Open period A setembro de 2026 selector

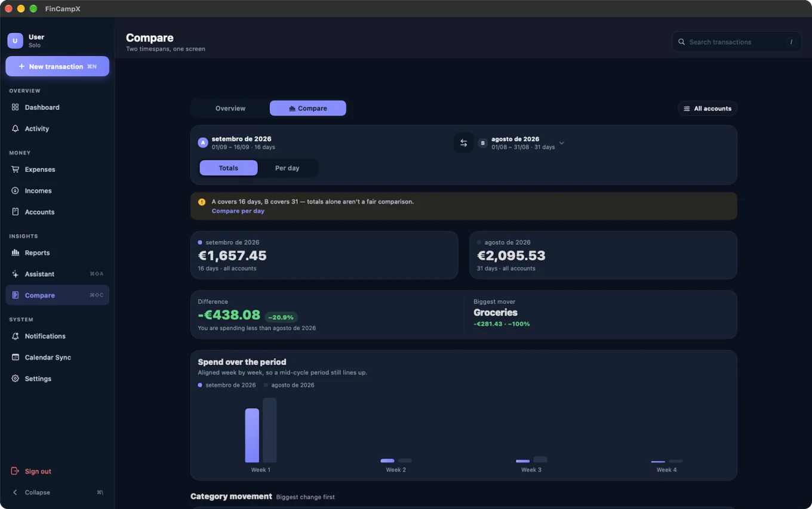click(236, 143)
